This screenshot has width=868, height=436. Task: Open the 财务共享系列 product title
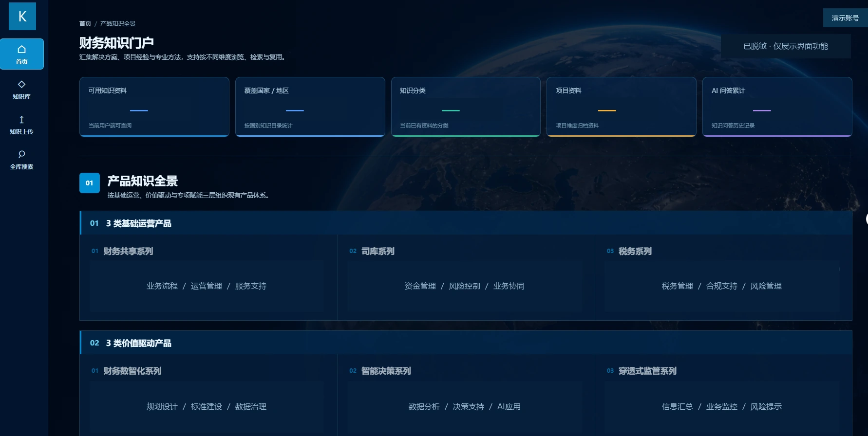point(128,251)
